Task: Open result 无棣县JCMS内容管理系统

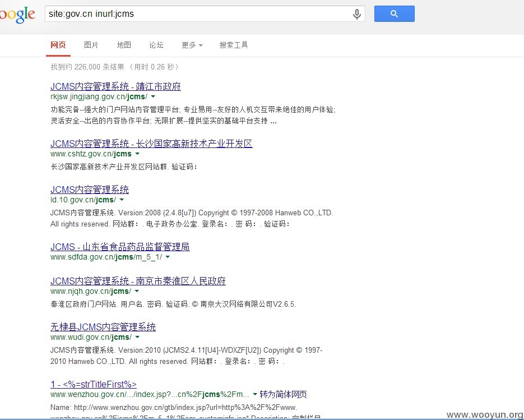Action: click(103, 327)
